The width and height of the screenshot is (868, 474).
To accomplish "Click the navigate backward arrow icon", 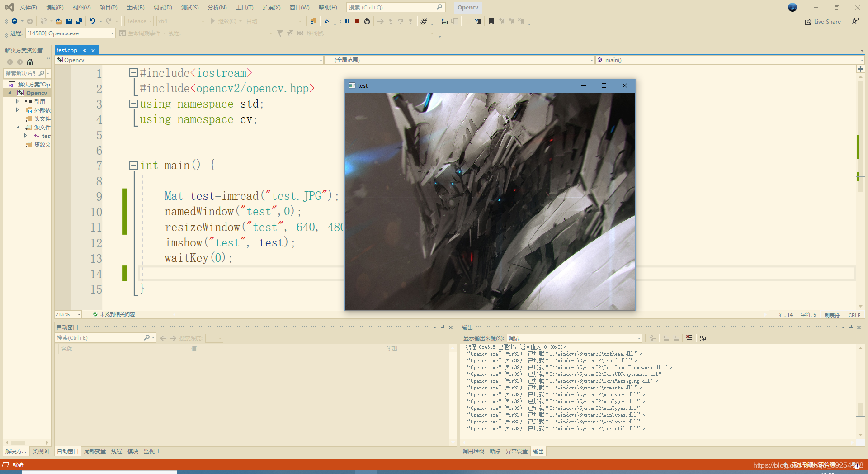I will [14, 21].
